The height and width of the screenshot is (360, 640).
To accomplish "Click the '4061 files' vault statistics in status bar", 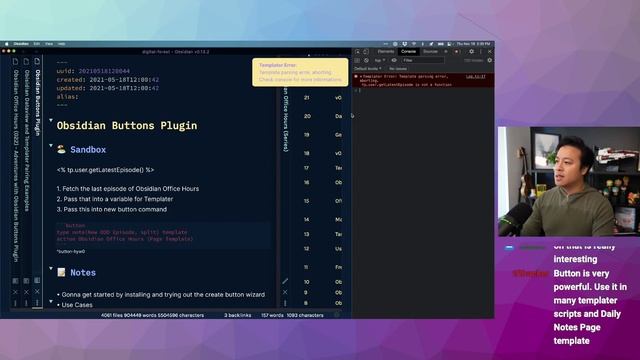I will tap(152, 315).
